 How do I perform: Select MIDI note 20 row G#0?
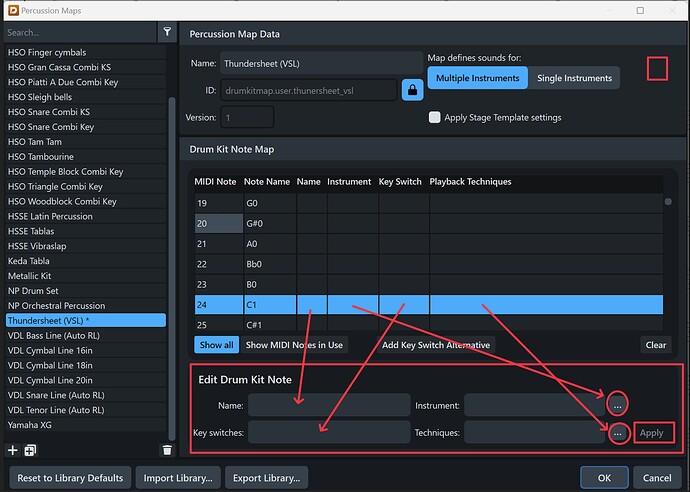429,224
